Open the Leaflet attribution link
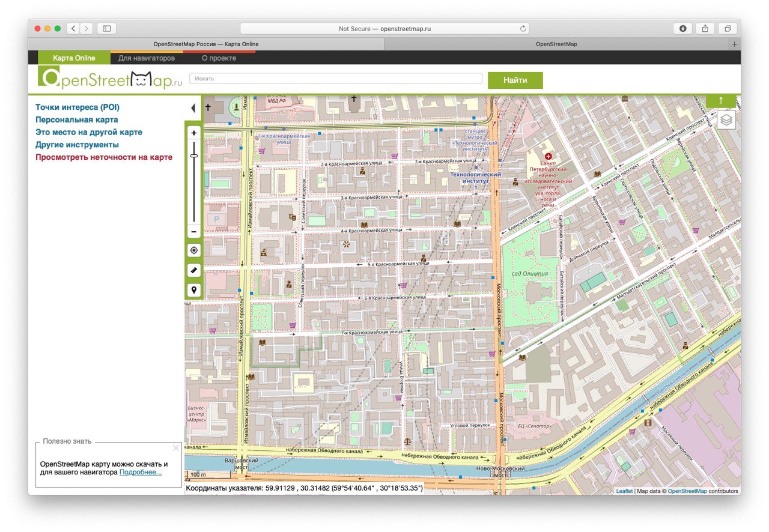The height and width of the screenshot is (532, 769). coord(624,491)
